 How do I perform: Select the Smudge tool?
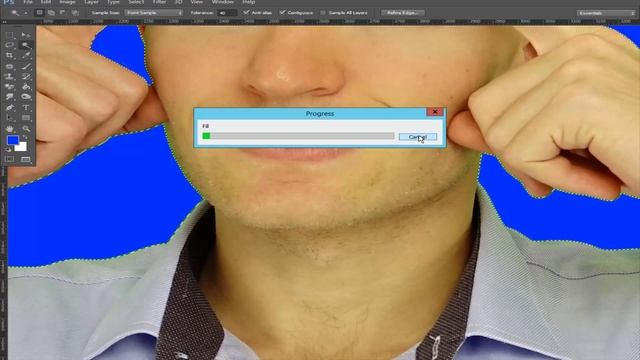10,97
